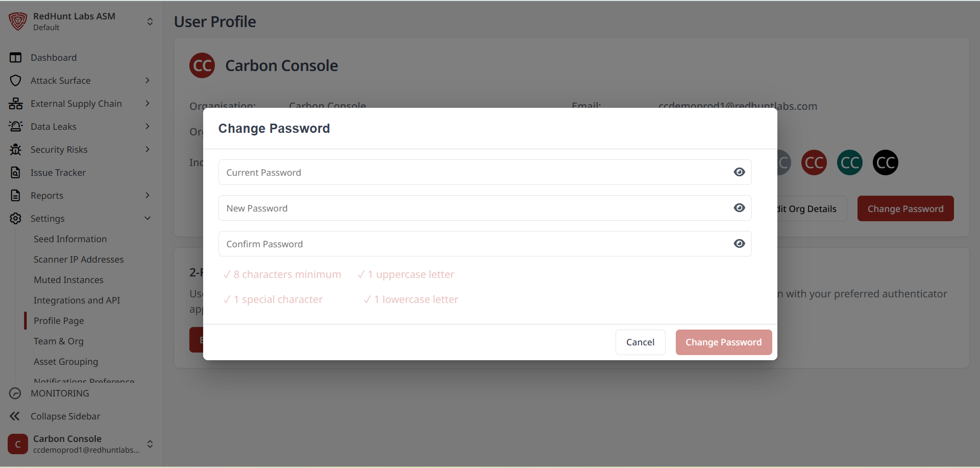Click the Monitoring gauge icon
Viewport: 980px width, 468px height.
(15, 393)
